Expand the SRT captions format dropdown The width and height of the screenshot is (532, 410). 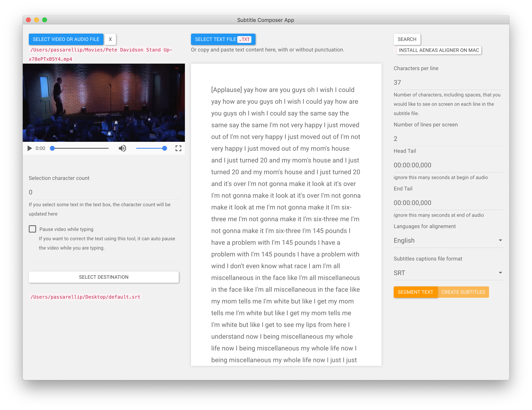pos(448,273)
